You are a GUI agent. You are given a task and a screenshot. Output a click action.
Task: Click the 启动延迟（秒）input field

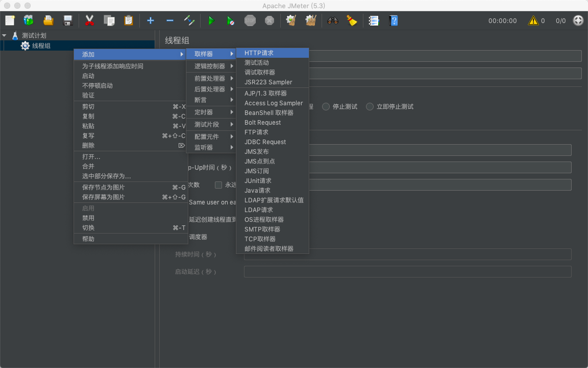408,271
